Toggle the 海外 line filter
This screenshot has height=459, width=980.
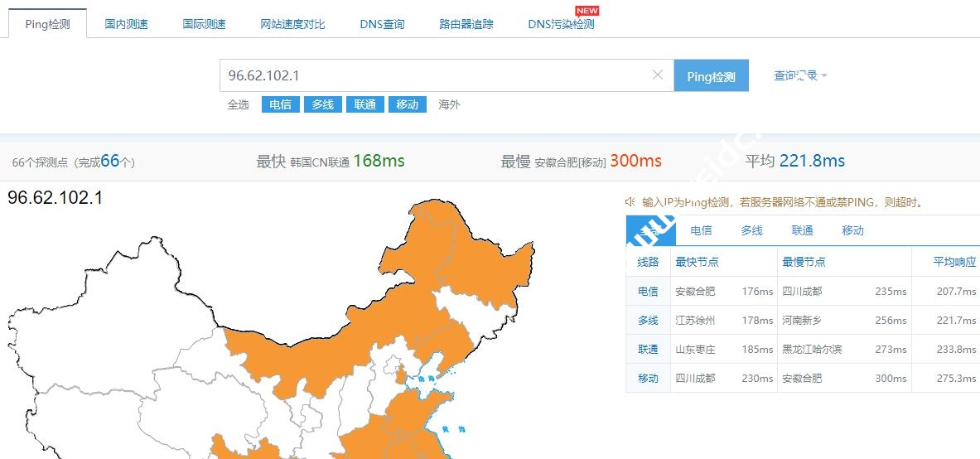(x=449, y=104)
